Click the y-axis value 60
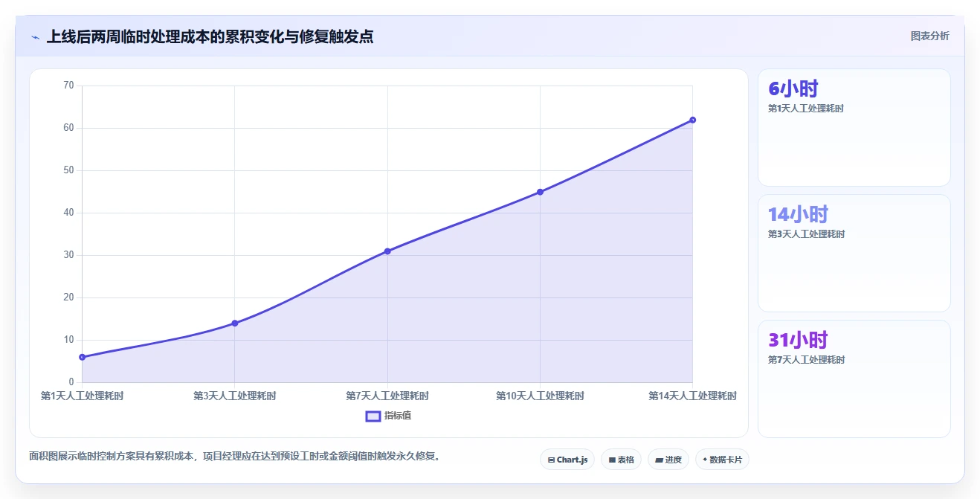The image size is (980, 499). pyautogui.click(x=68, y=128)
